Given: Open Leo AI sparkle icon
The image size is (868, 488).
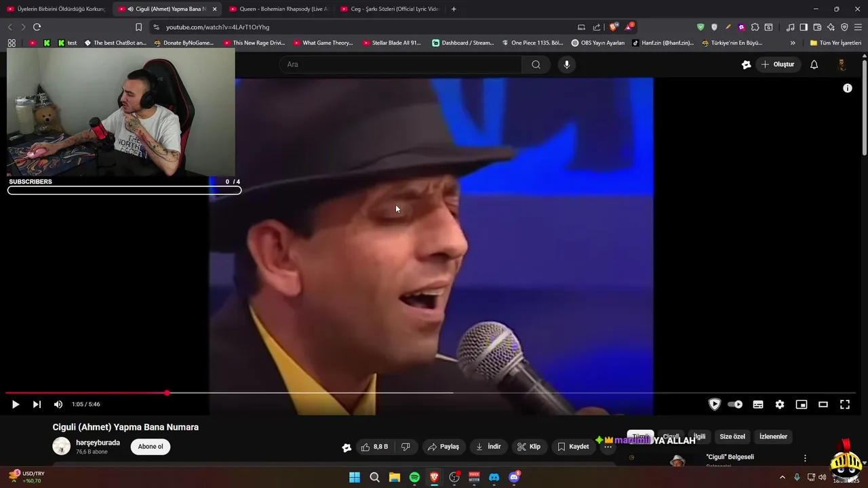Looking at the screenshot, I should click(831, 27).
